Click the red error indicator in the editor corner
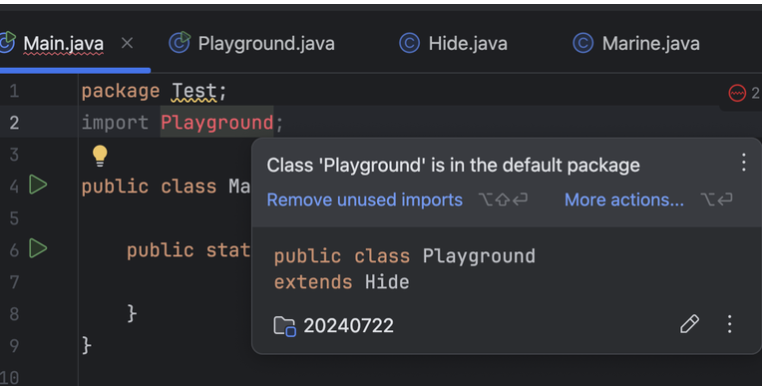Screen dimensions: 762x386 pyautogui.click(x=737, y=93)
